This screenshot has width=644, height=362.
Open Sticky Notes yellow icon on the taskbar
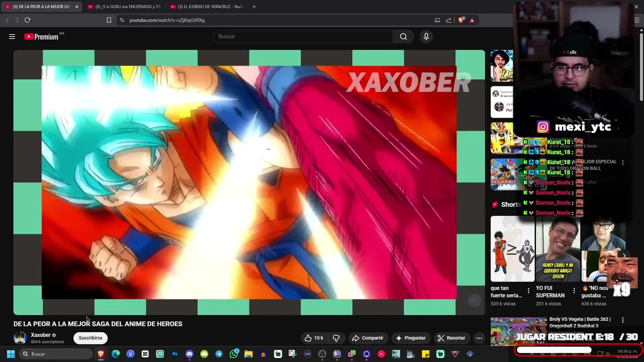click(426, 354)
